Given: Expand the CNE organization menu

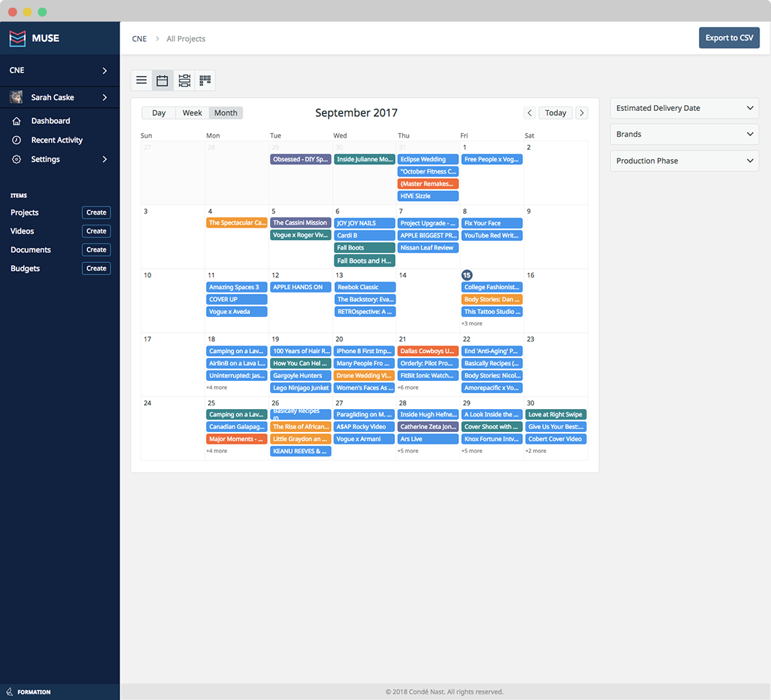Looking at the screenshot, I should [104, 71].
